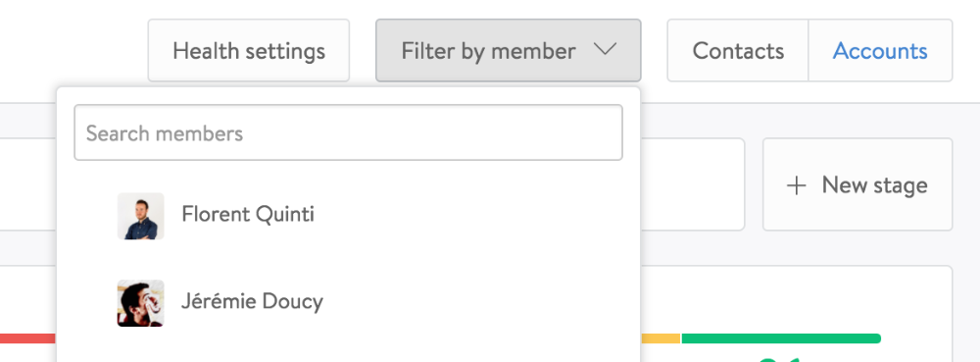Click Jérémie Doucy's avatar picture

click(140, 303)
